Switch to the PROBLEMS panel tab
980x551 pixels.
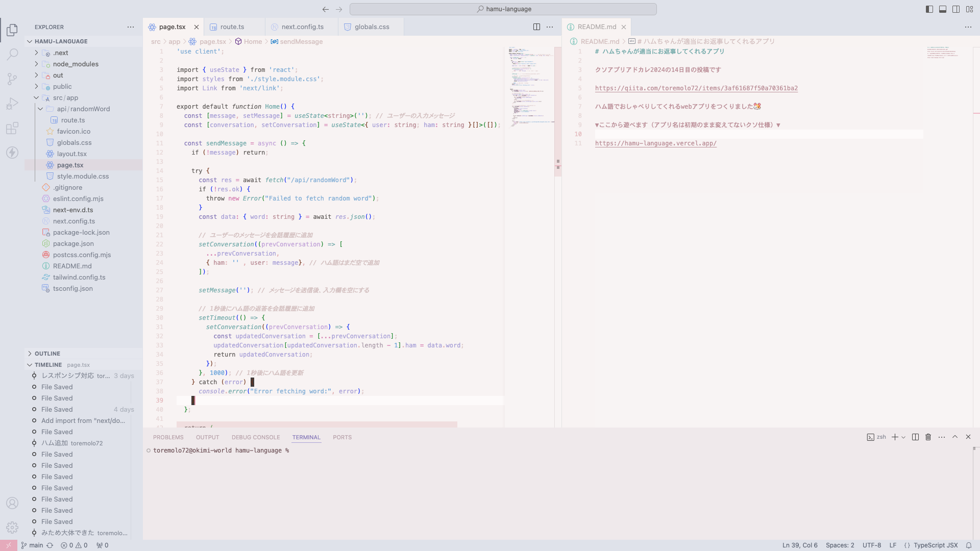point(168,437)
